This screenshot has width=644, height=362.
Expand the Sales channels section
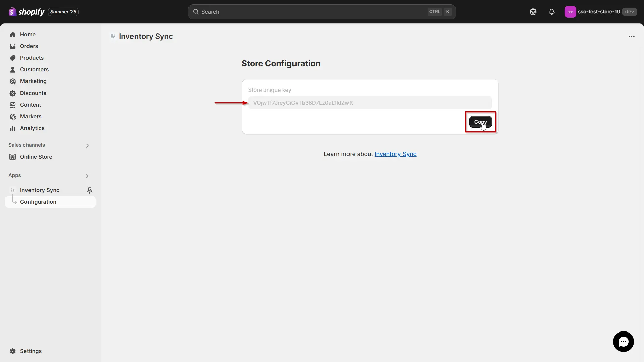tap(87, 145)
